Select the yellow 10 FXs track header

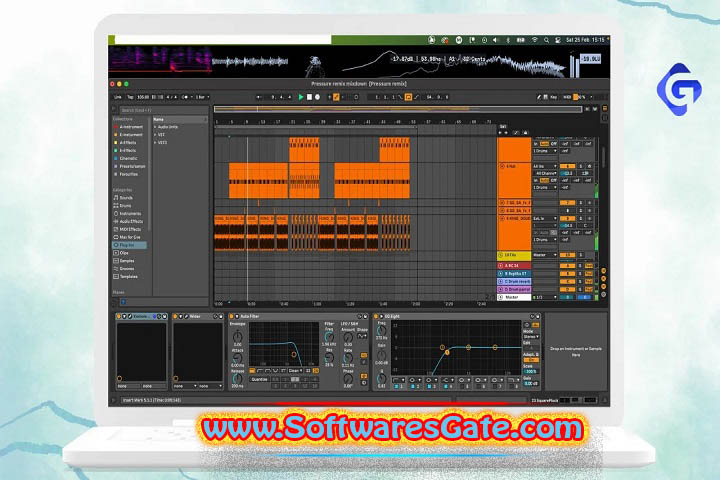[x=514, y=255]
